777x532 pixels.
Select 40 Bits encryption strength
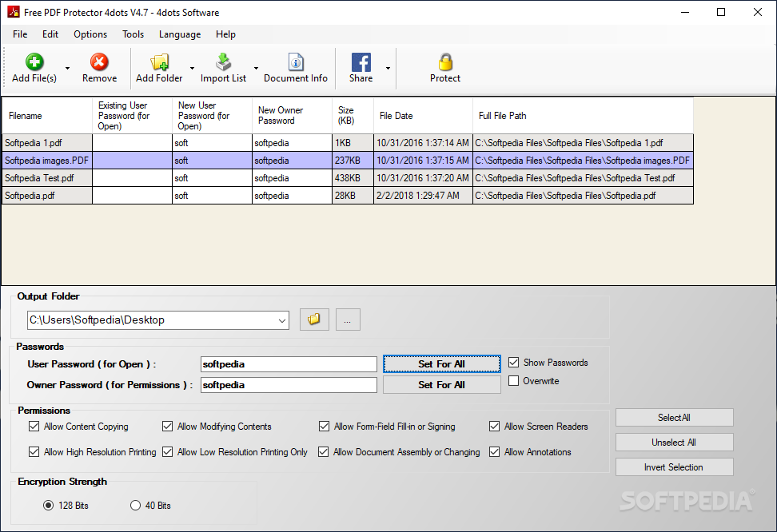(x=135, y=506)
